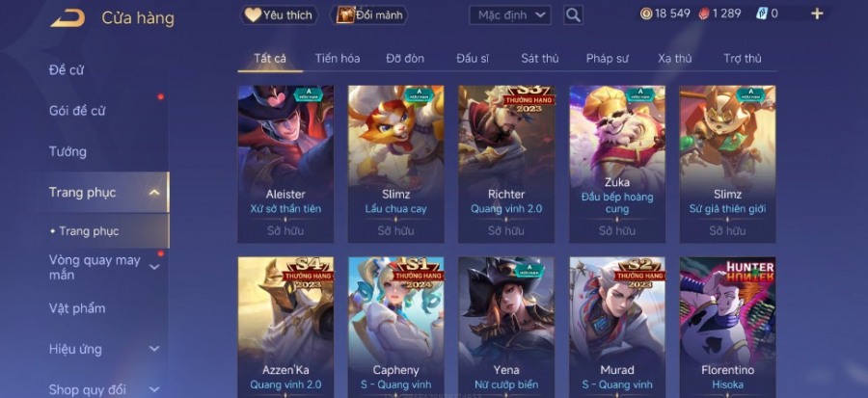
Task: Open the Florentino Hisoka skin card
Action: pyautogui.click(x=727, y=328)
